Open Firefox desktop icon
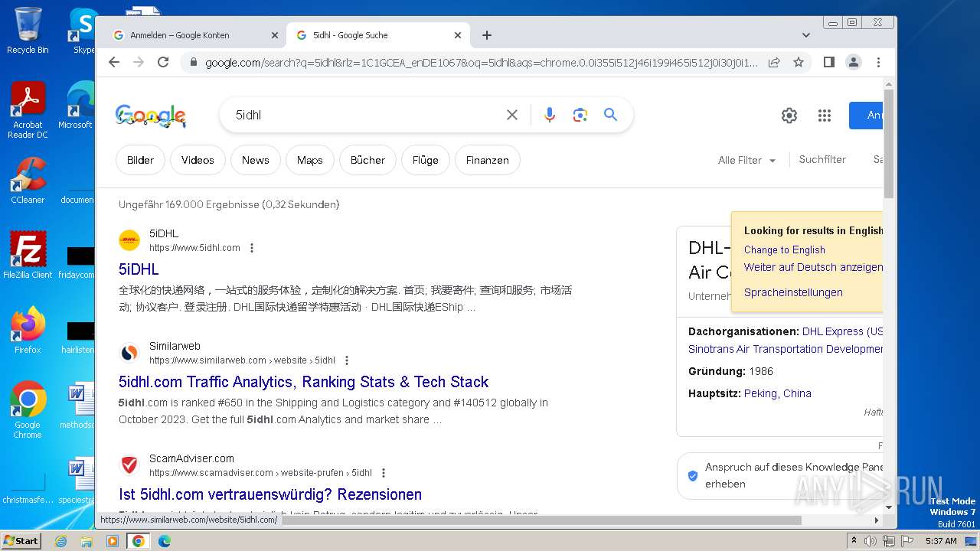 coord(28,331)
